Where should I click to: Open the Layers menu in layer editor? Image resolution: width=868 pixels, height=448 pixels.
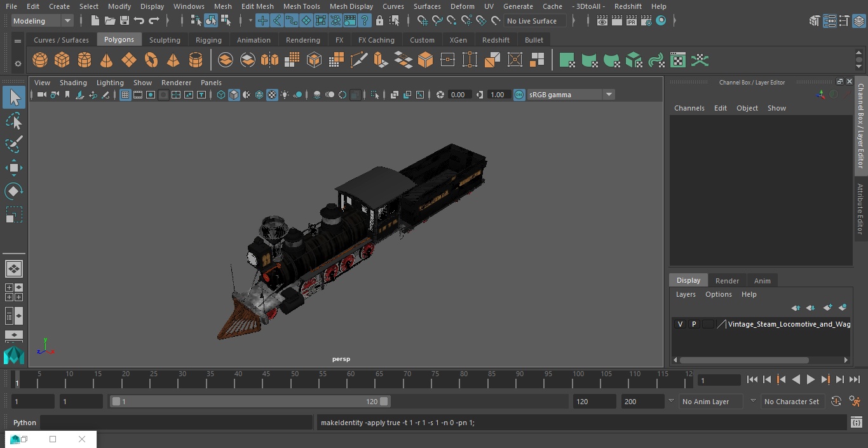[x=686, y=294]
